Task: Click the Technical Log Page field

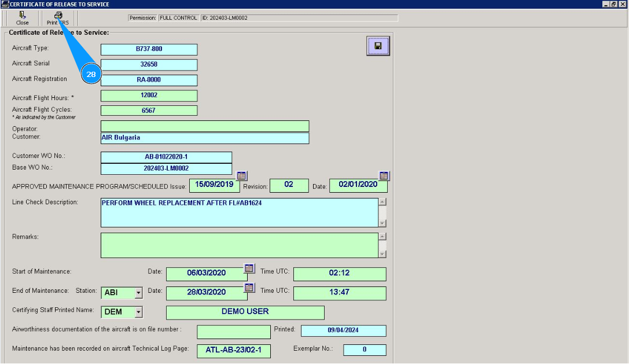Action: 233,351
